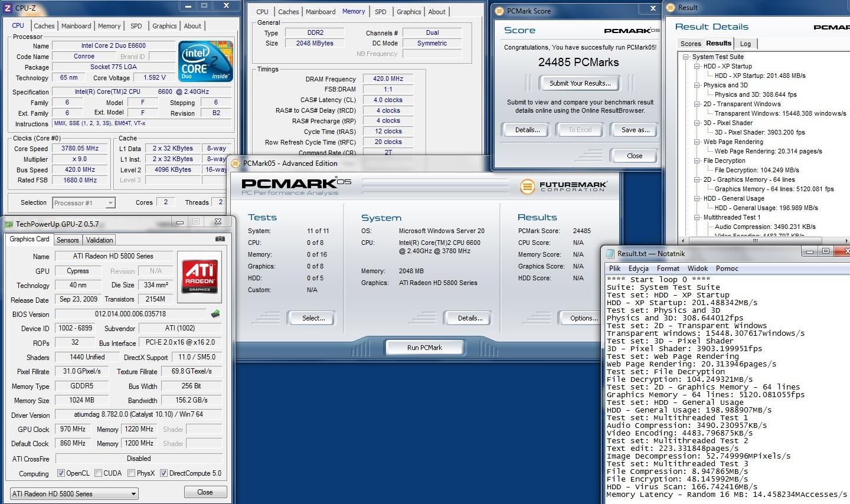The width and height of the screenshot is (850, 504).
Task: Select the Graphics tab in left CPU-Z window
Action: [x=165, y=26]
